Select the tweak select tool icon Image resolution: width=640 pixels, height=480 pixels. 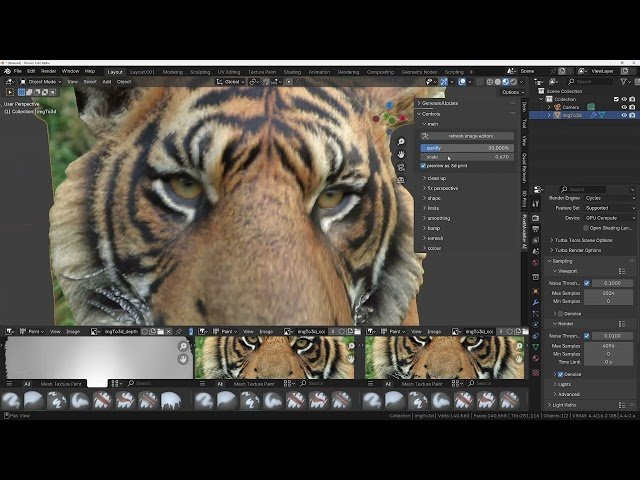[x=10, y=92]
